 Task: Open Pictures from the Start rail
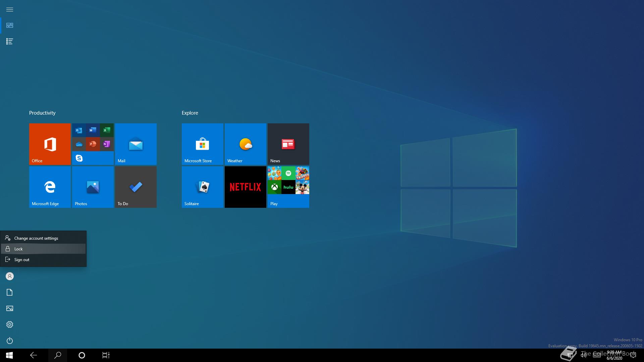click(10, 308)
